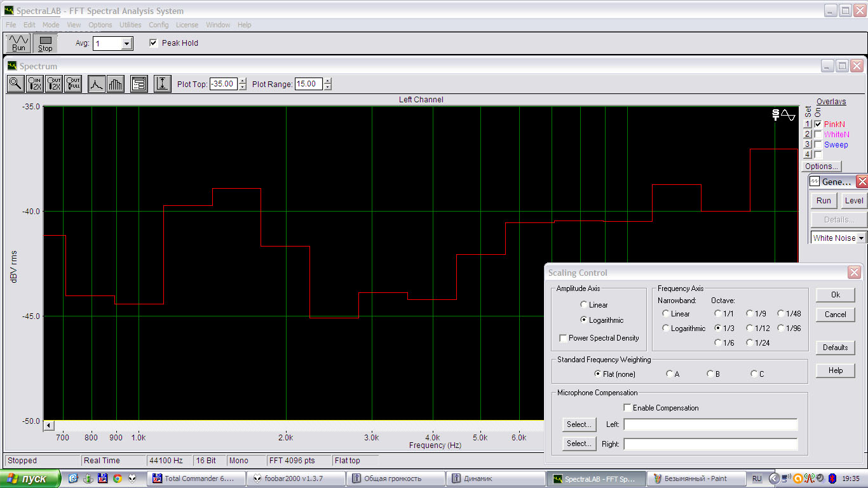This screenshot has height=488, width=868.
Task: Expand the White Noise generator dropdown
Action: point(861,238)
